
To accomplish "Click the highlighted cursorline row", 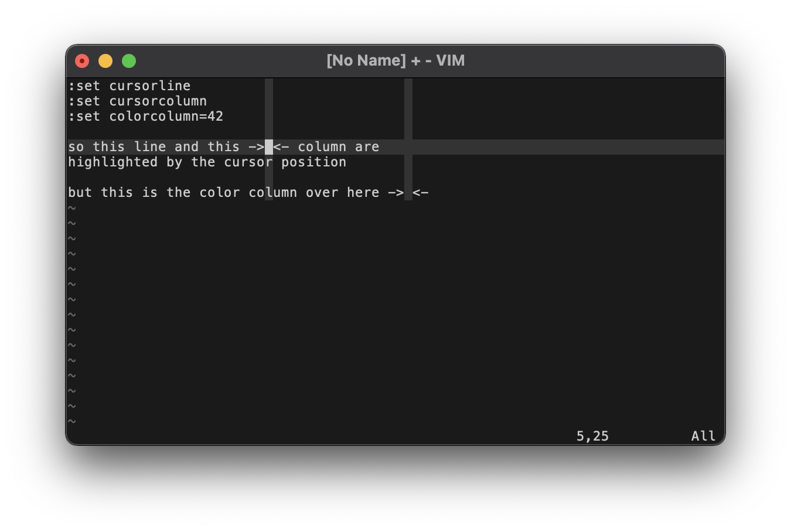I will 527,146.
